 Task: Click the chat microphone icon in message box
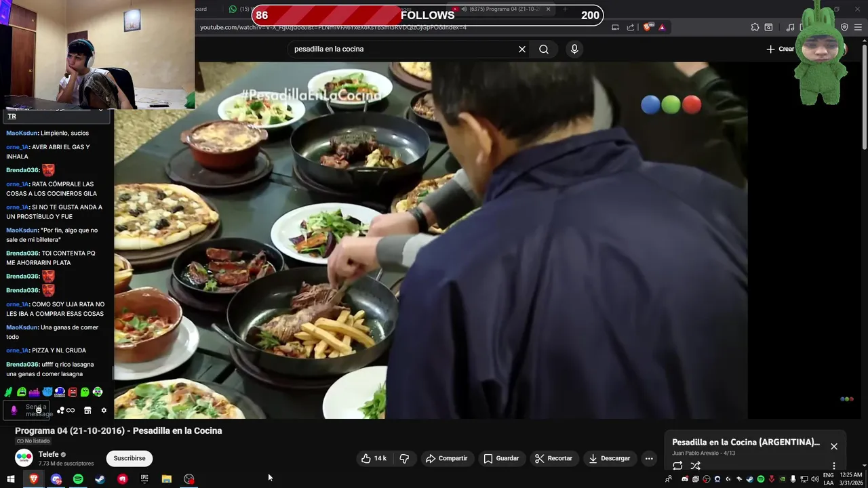(x=14, y=410)
